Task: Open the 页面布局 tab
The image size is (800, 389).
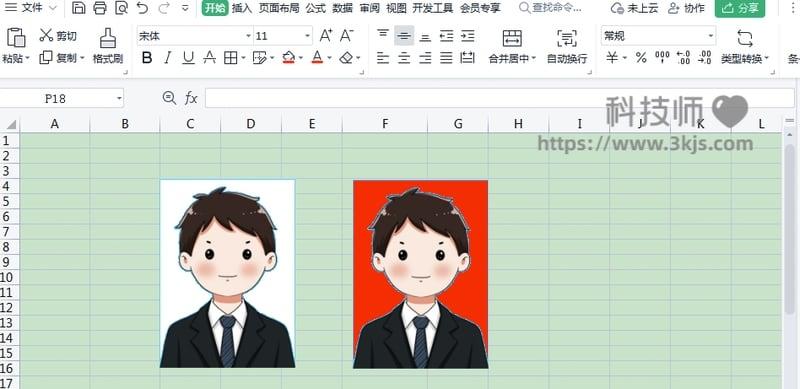Action: (279, 8)
